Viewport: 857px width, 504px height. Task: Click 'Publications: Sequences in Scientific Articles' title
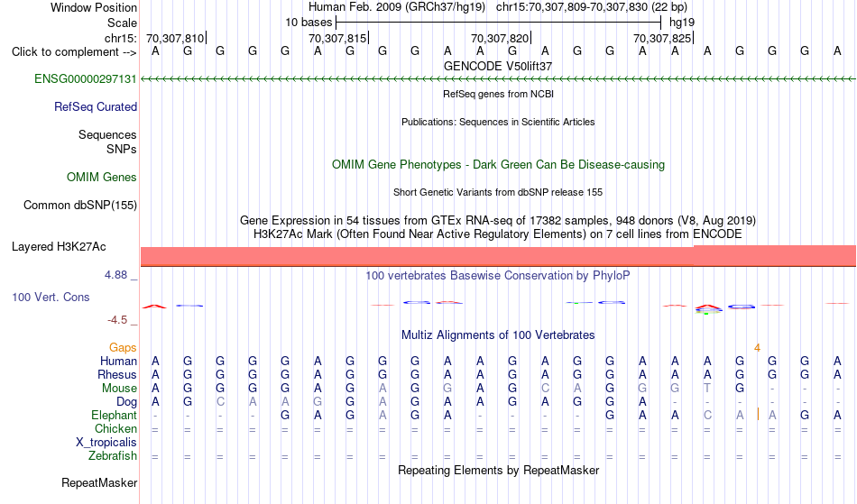click(498, 122)
